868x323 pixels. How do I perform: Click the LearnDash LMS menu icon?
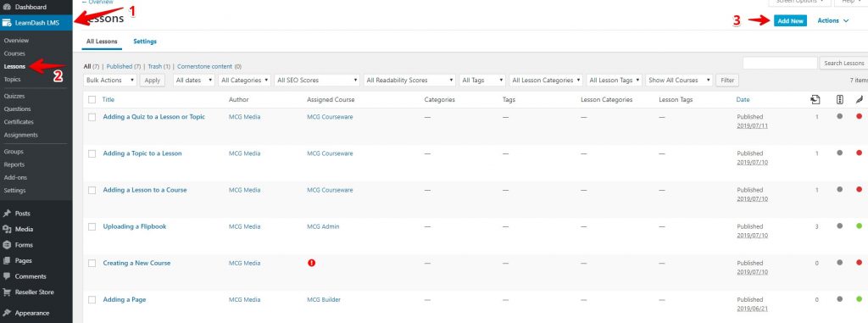pyautogui.click(x=7, y=23)
